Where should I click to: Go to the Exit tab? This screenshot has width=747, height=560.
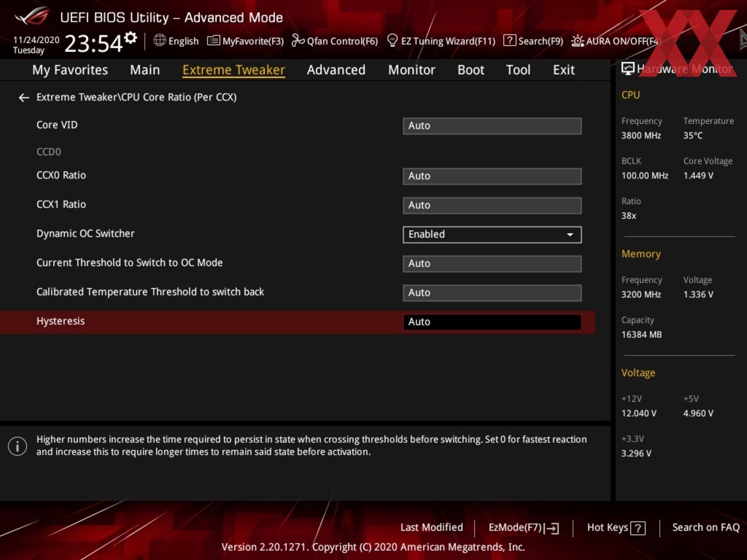564,70
